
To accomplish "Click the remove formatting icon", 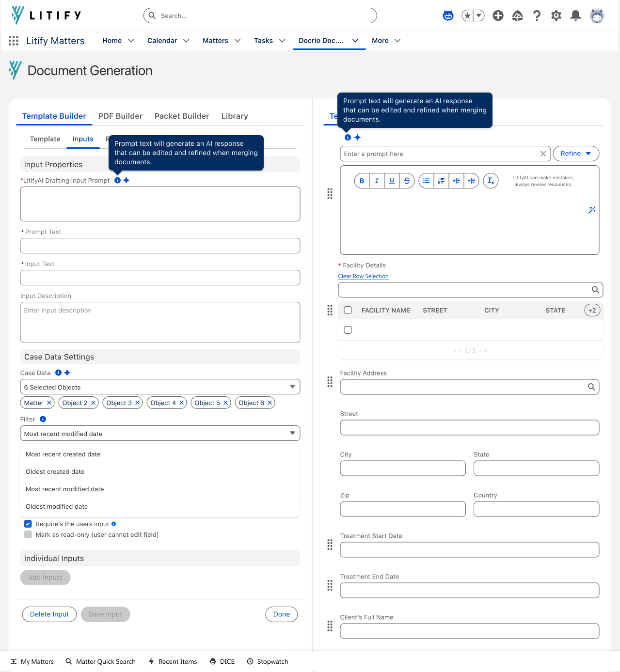I will (491, 181).
